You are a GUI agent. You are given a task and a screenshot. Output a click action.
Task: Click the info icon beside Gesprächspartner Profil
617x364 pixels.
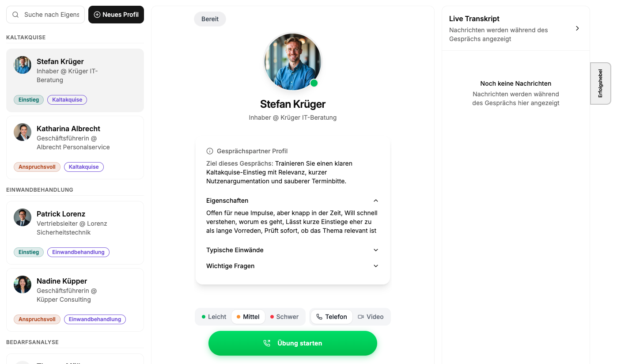coord(210,151)
